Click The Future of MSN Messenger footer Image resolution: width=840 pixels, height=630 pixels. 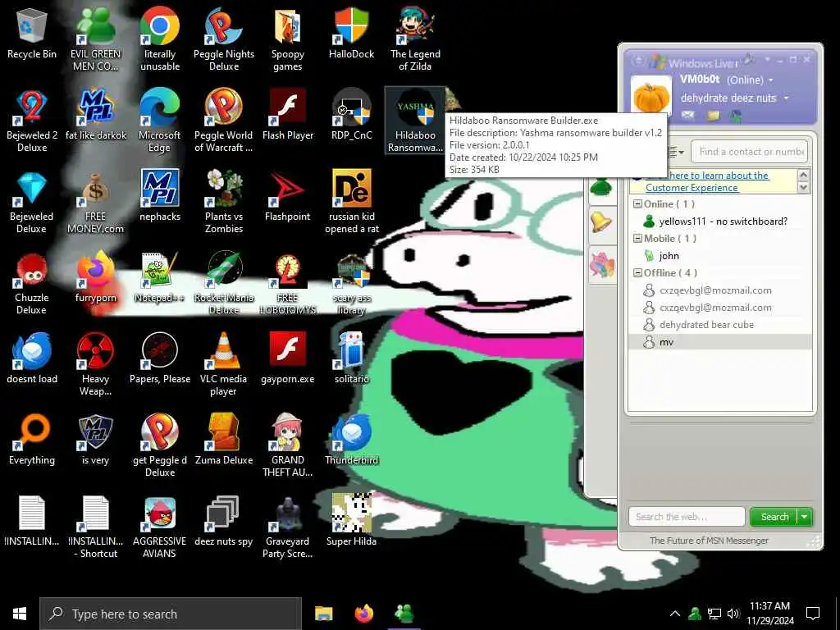click(709, 541)
